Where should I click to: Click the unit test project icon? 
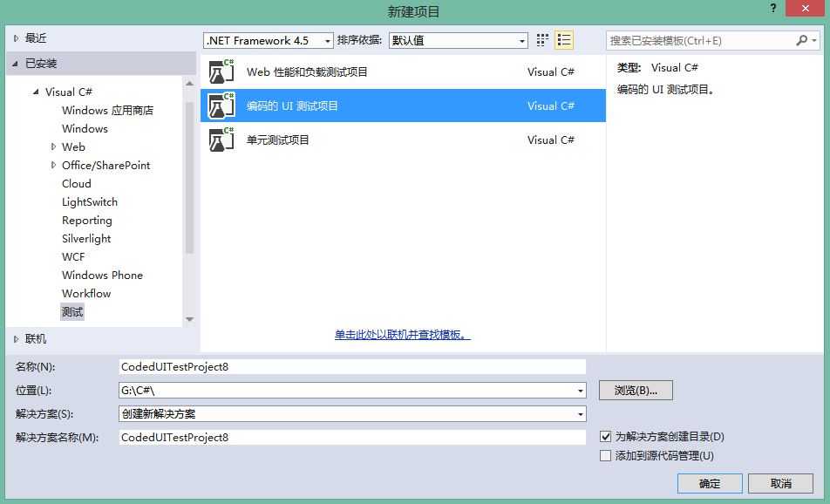click(x=221, y=140)
